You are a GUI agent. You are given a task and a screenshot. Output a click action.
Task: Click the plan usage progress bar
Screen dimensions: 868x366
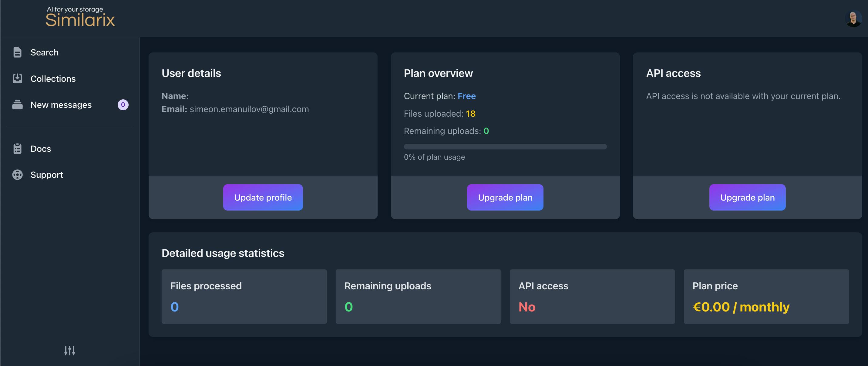pyautogui.click(x=505, y=146)
